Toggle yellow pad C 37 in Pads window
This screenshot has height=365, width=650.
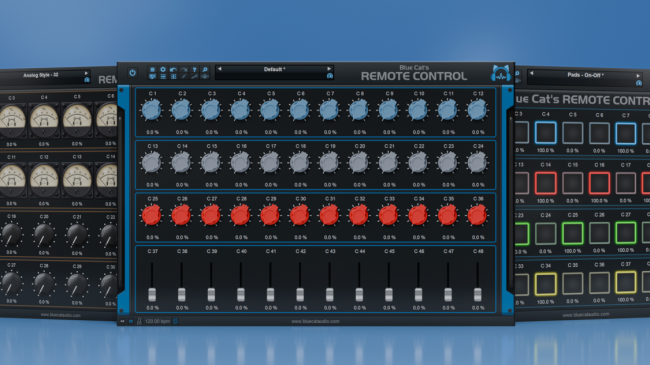click(626, 282)
